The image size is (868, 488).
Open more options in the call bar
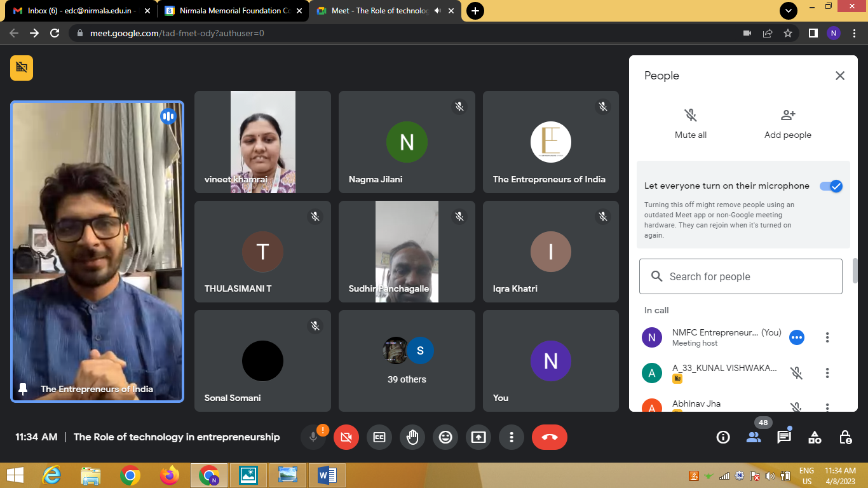(512, 437)
